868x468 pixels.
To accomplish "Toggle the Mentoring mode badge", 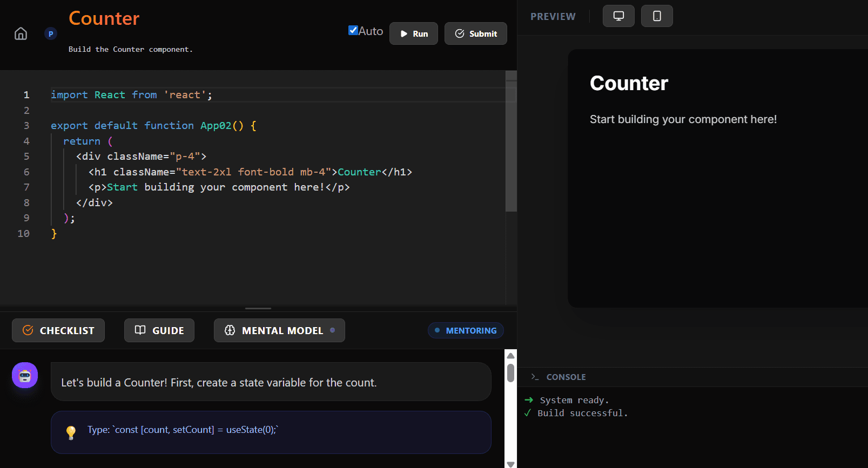I will [x=466, y=330].
